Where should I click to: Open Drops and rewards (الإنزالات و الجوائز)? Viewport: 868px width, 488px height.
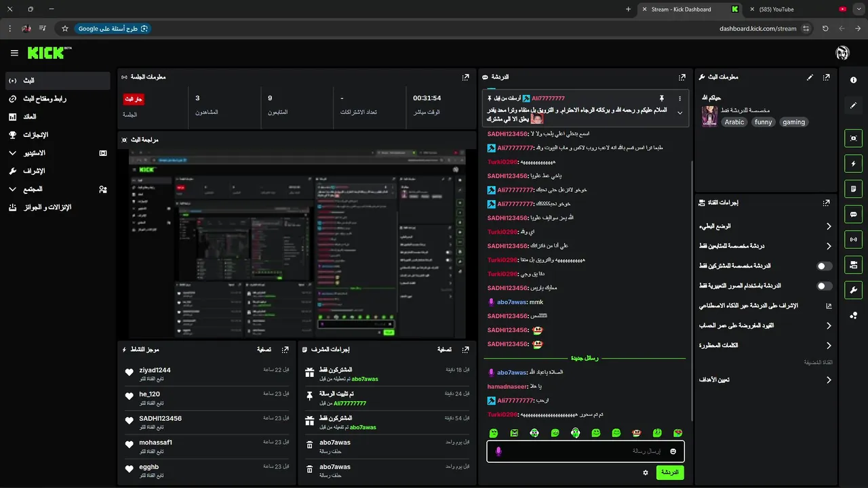tap(57, 207)
